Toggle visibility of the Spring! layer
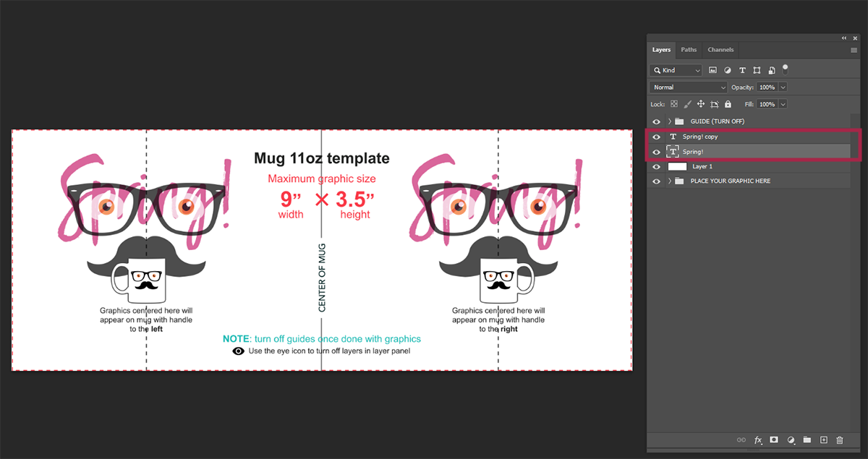The image size is (868, 459). (x=656, y=151)
